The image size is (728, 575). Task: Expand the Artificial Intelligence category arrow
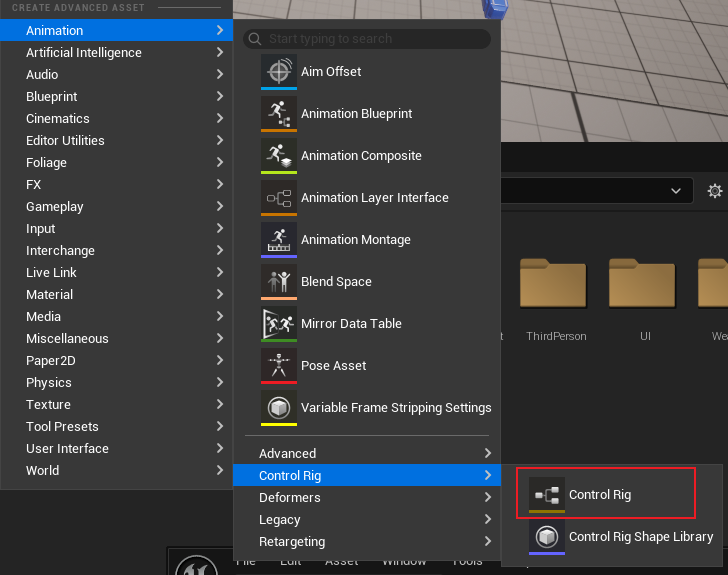220,52
